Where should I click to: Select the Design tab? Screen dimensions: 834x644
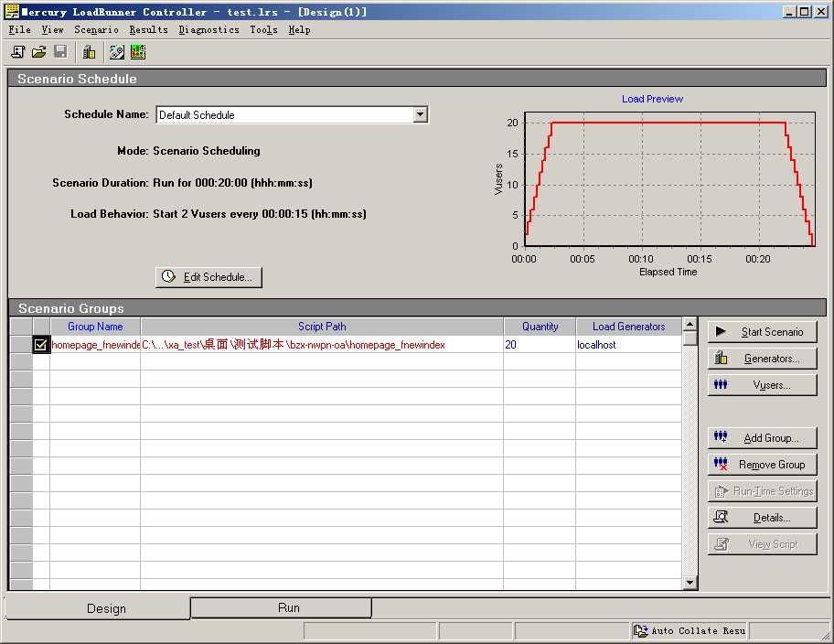coord(98,608)
